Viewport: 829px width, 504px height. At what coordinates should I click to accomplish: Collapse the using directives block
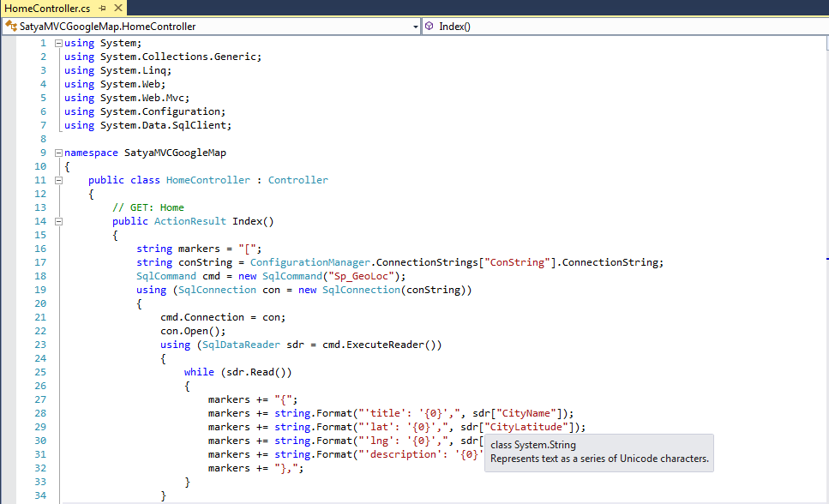(58, 43)
